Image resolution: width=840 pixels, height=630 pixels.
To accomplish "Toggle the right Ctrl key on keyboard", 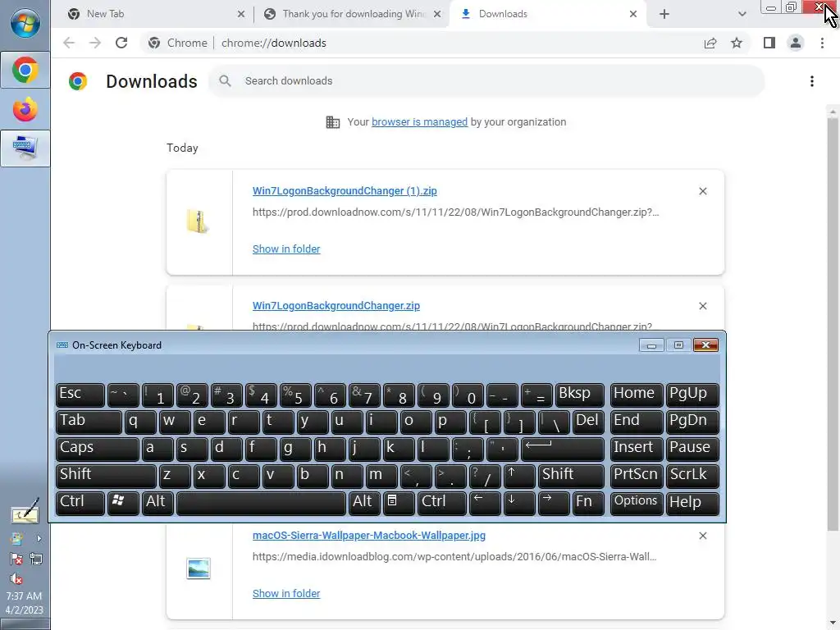I will click(x=442, y=503).
